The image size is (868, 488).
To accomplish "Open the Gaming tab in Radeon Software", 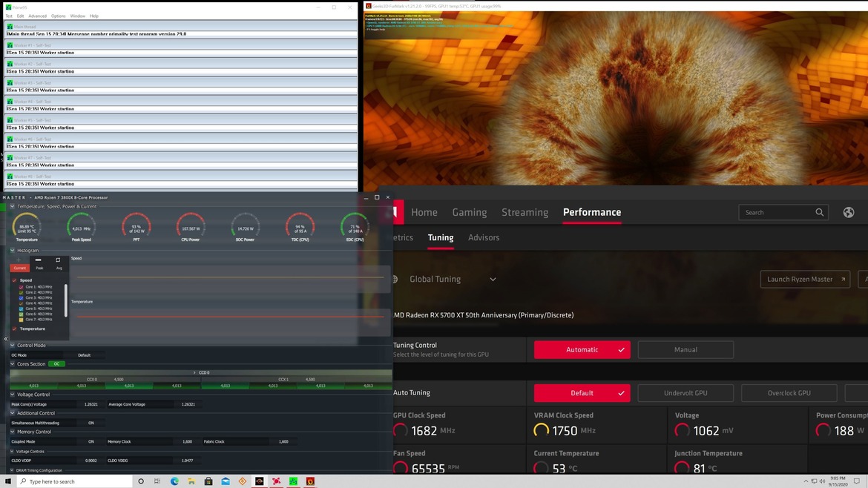I will (x=470, y=212).
